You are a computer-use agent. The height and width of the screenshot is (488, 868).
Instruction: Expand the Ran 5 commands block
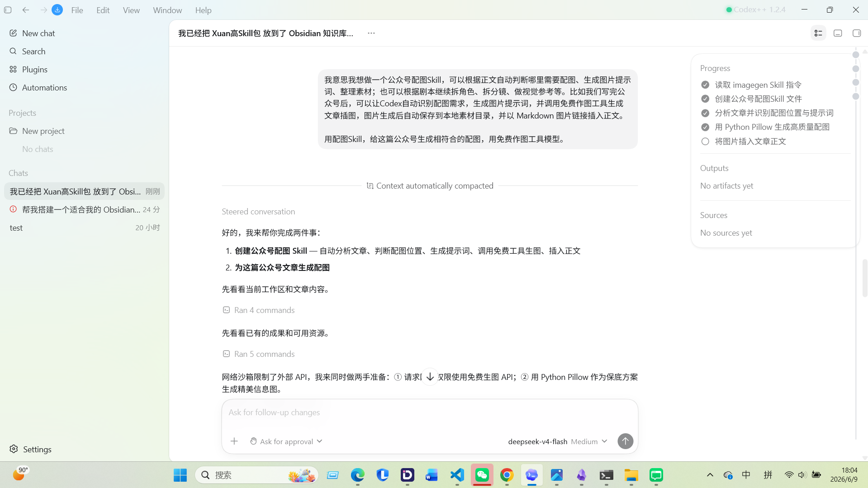coord(259,354)
